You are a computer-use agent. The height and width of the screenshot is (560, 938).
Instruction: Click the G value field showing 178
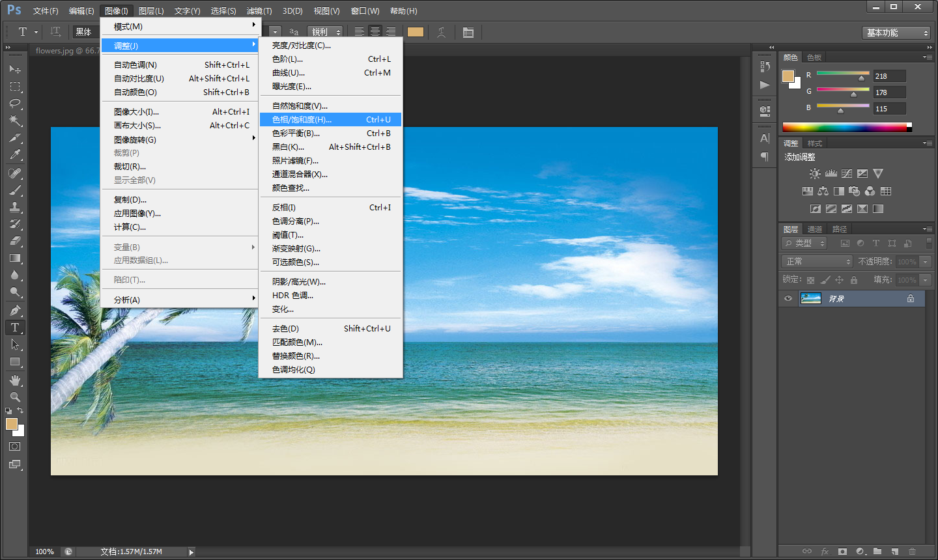point(889,92)
